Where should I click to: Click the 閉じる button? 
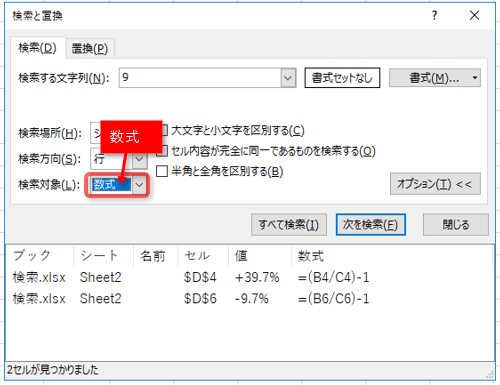click(456, 225)
